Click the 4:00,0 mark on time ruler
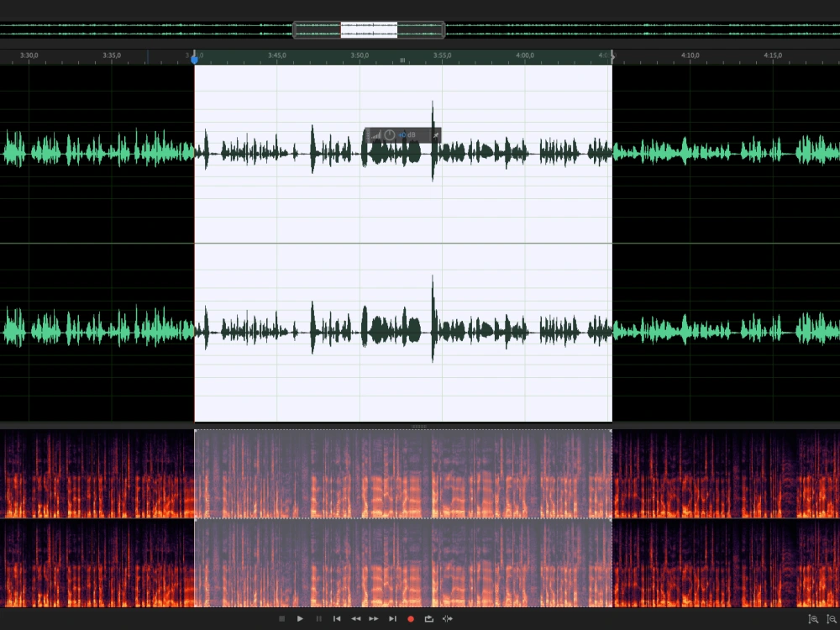 tap(525, 55)
